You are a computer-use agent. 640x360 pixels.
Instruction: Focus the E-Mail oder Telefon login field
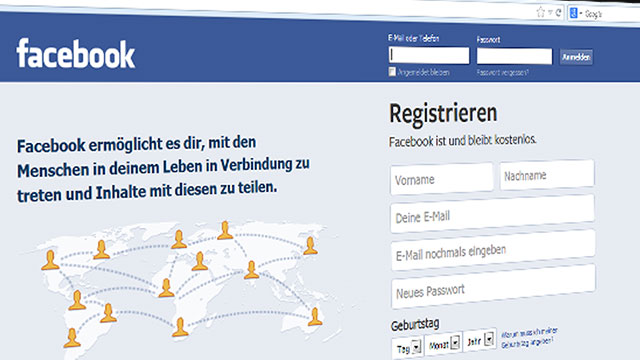tap(429, 55)
